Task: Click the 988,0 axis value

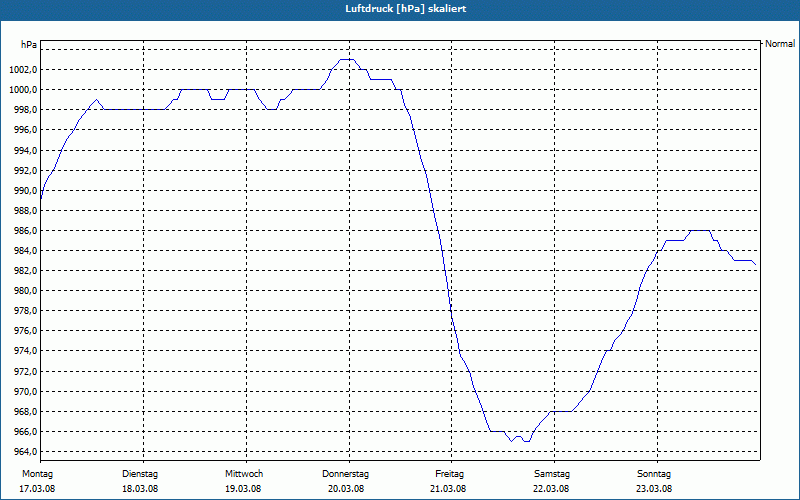Action: coord(25,211)
